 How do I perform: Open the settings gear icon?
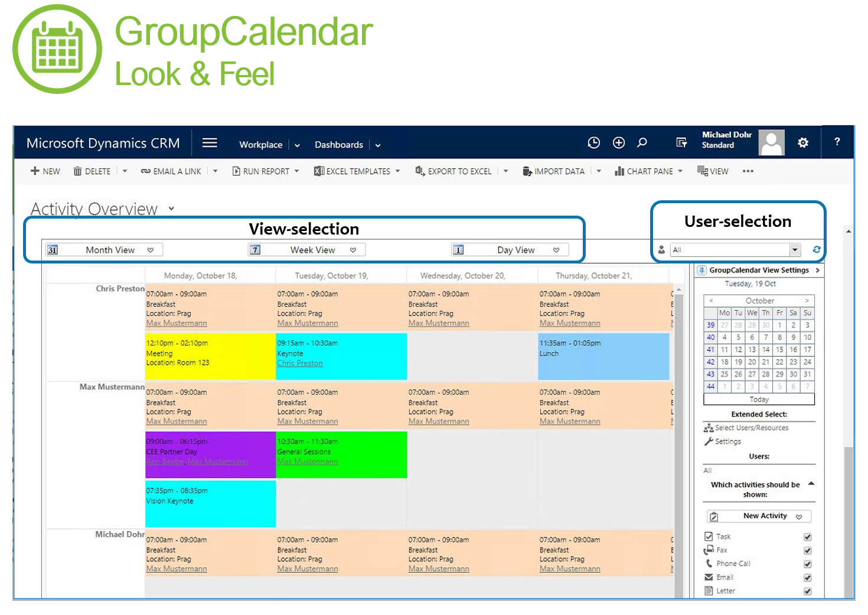click(803, 142)
